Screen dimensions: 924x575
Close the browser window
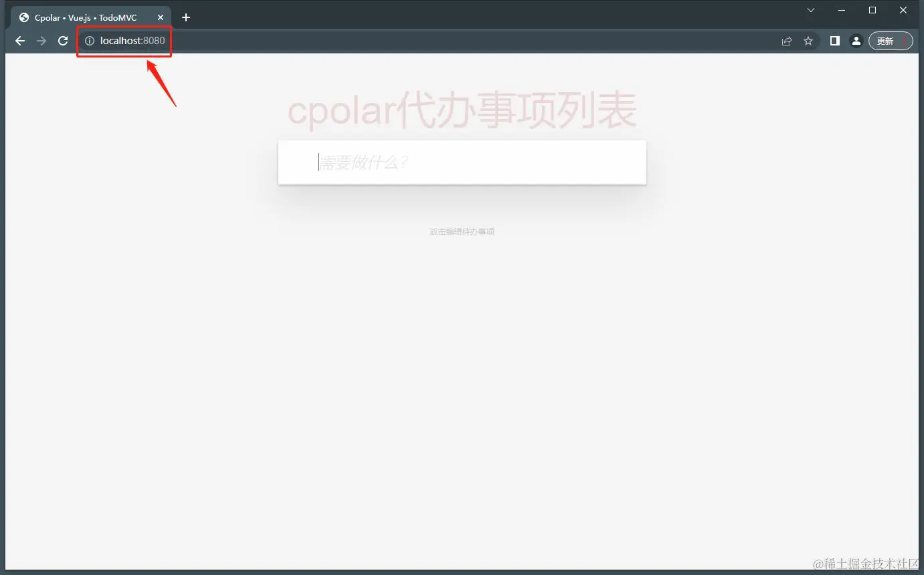[x=903, y=10]
